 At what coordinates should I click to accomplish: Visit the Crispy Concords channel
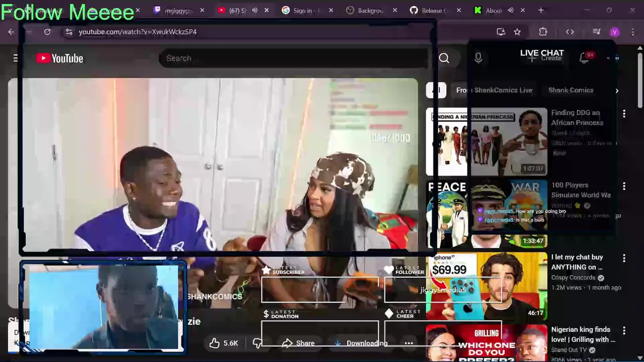(573, 278)
